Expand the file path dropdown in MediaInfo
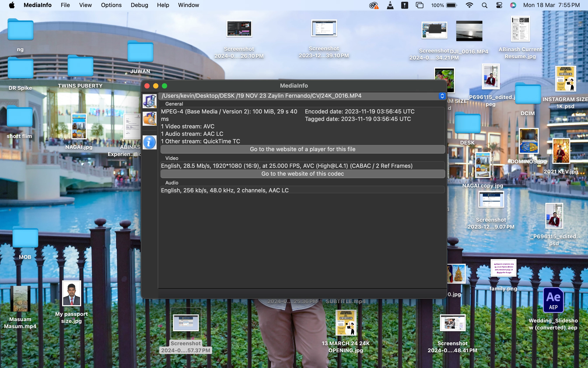The height and width of the screenshot is (368, 588). pos(442,96)
